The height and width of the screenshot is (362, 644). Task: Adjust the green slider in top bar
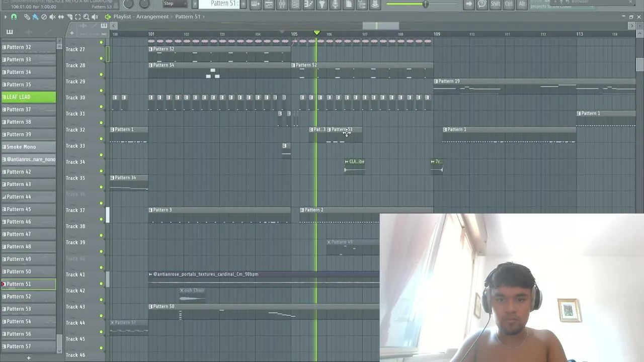pos(425,4)
